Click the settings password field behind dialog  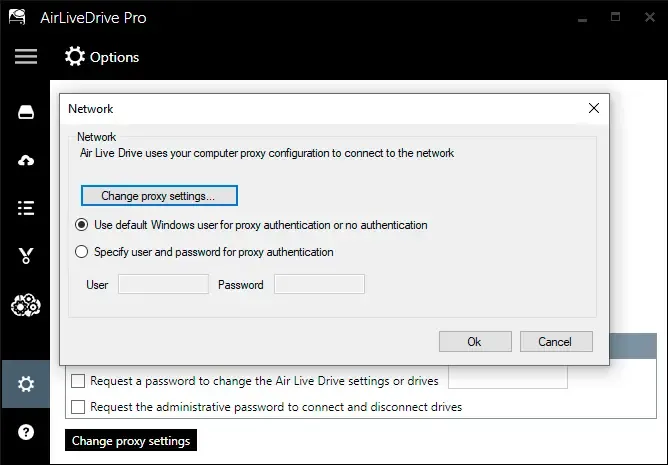[x=508, y=377]
